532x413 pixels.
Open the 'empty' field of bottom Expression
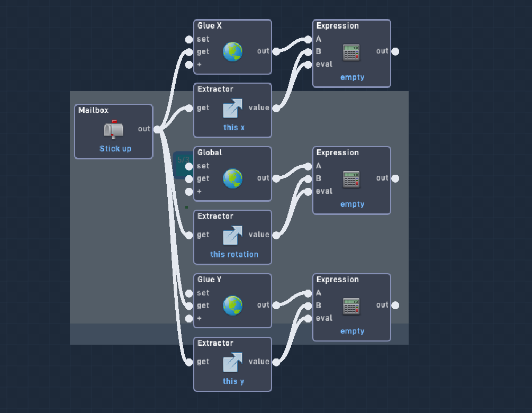[352, 331]
